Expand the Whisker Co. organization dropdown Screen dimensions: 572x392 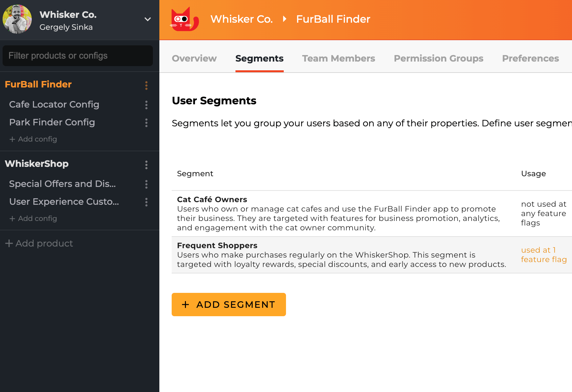tap(148, 19)
